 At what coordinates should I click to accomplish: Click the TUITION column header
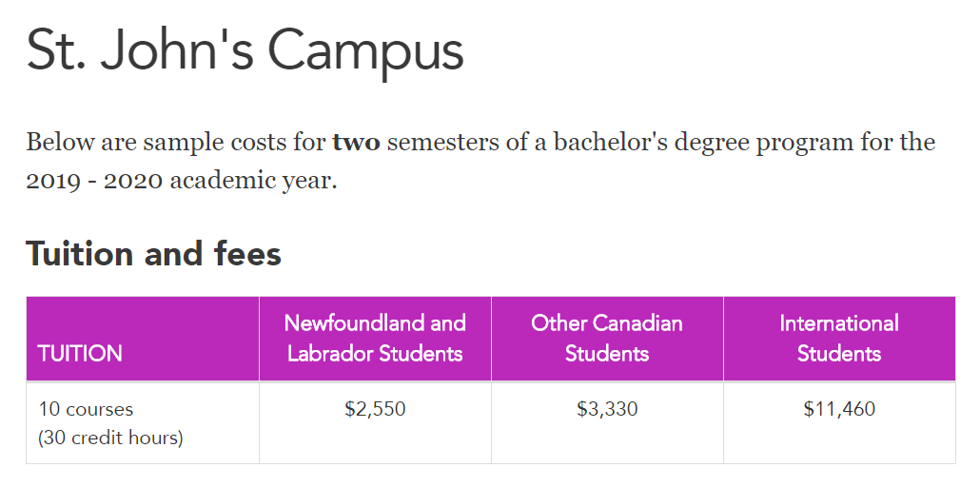[x=80, y=354]
